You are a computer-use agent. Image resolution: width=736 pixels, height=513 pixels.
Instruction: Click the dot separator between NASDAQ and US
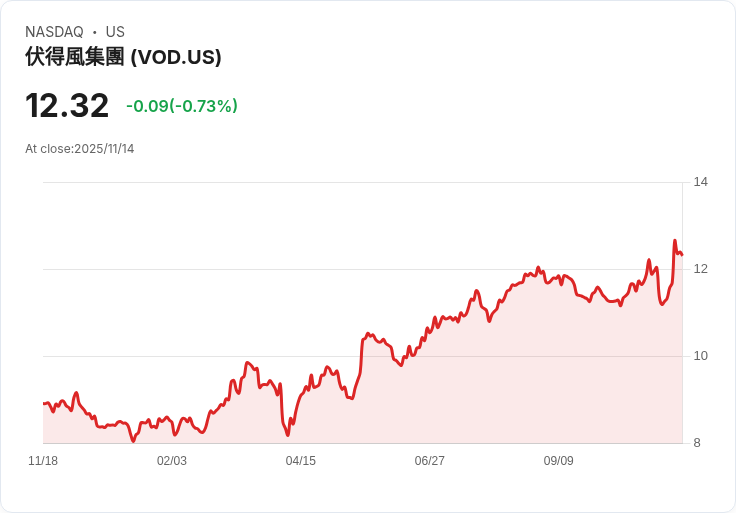point(95,32)
